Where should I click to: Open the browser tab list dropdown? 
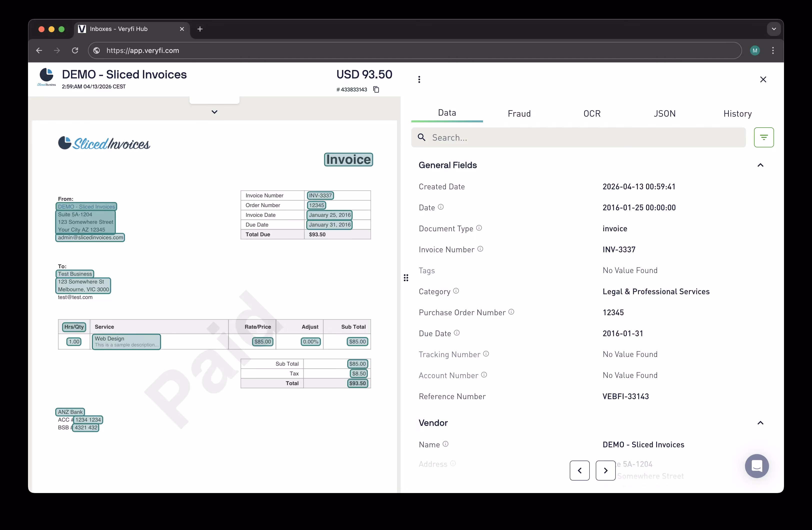click(x=774, y=29)
